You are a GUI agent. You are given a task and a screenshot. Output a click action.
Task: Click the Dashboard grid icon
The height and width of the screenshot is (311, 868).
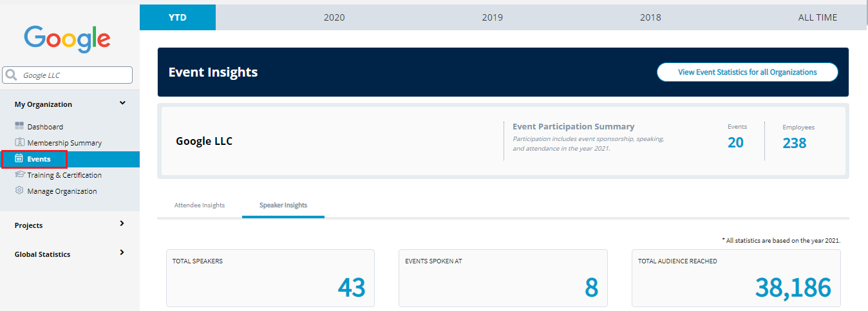pos(19,126)
